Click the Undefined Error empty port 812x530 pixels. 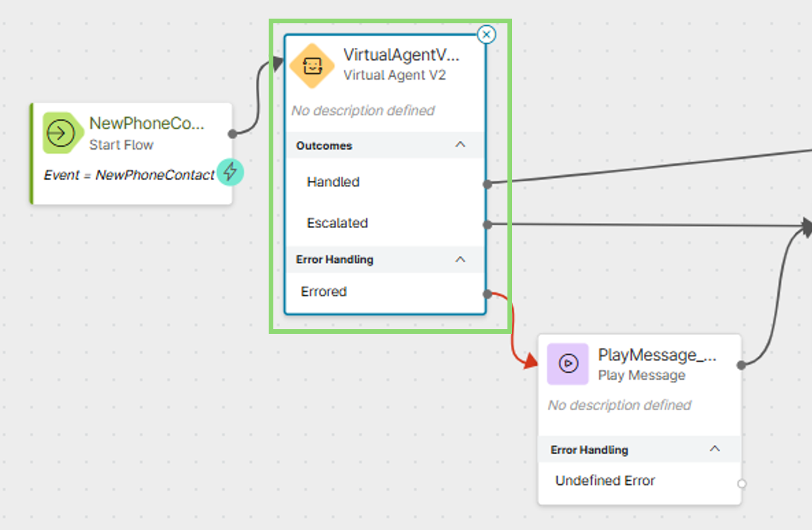pos(742,483)
